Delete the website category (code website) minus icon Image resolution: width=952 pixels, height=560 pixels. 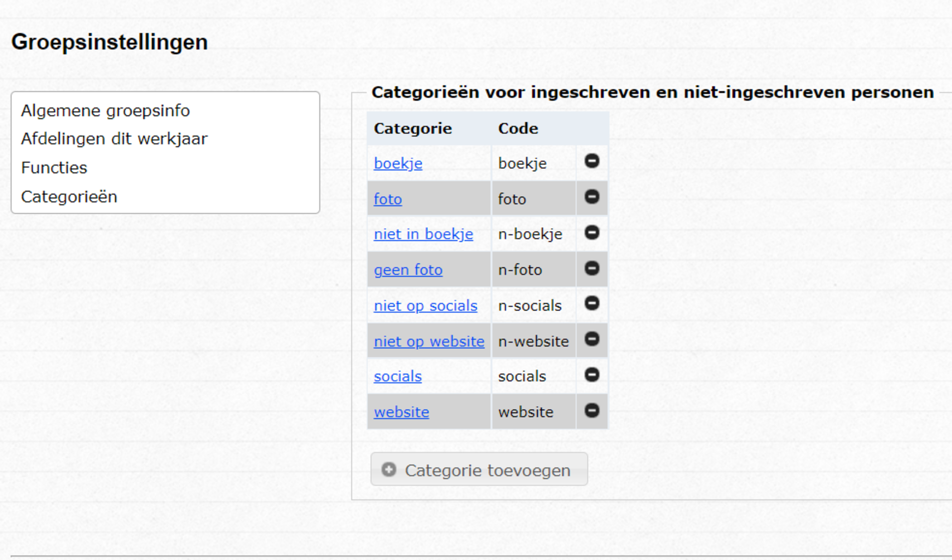(x=592, y=411)
